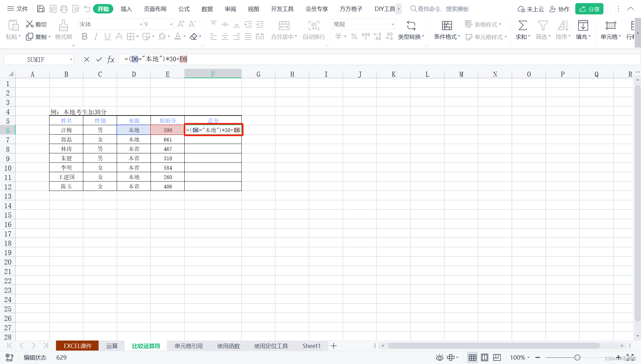Expand the Name Box dropdown arrow
Viewport: 641px width, 364px height.
[71, 59]
